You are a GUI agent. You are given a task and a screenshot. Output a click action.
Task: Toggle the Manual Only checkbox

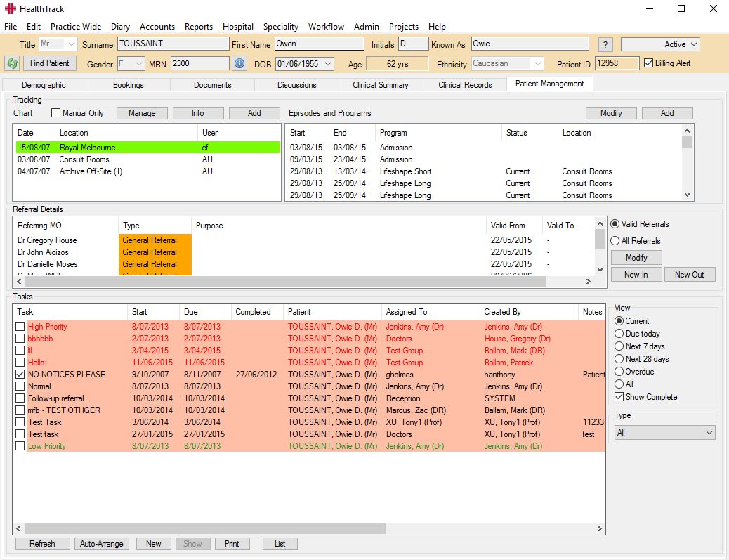[x=55, y=113]
